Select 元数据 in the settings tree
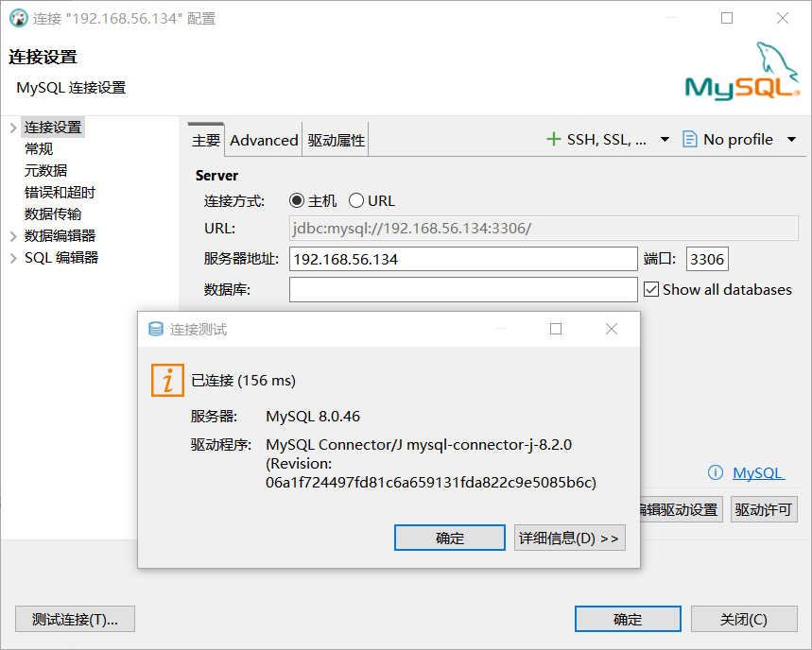 45,171
